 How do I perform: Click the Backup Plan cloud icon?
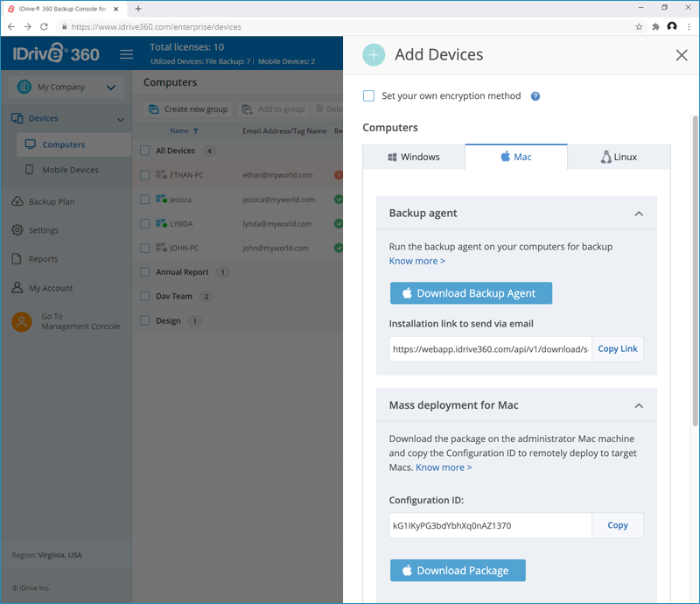click(x=17, y=201)
